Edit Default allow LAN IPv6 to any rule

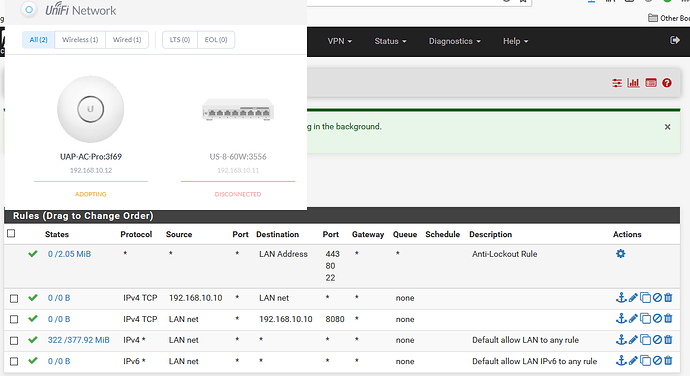(x=633, y=361)
